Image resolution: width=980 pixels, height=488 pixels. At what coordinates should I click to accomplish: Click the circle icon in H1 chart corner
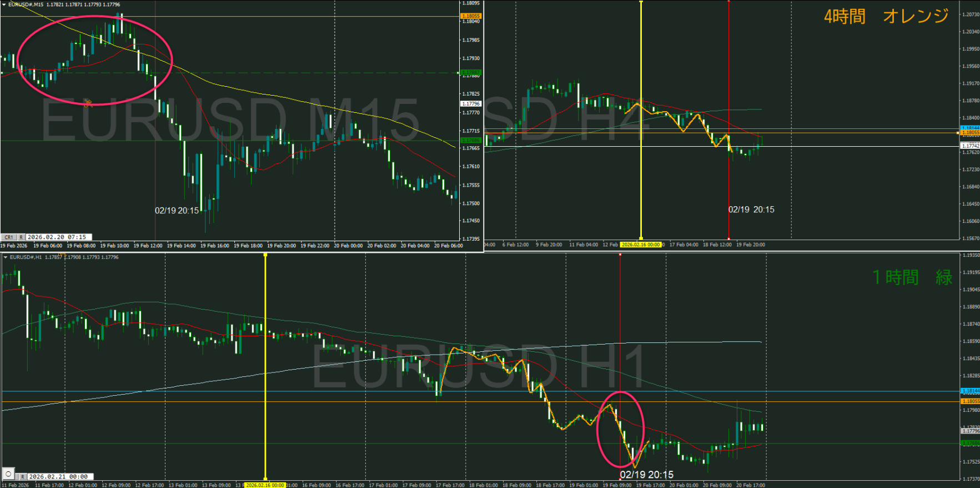[8, 474]
